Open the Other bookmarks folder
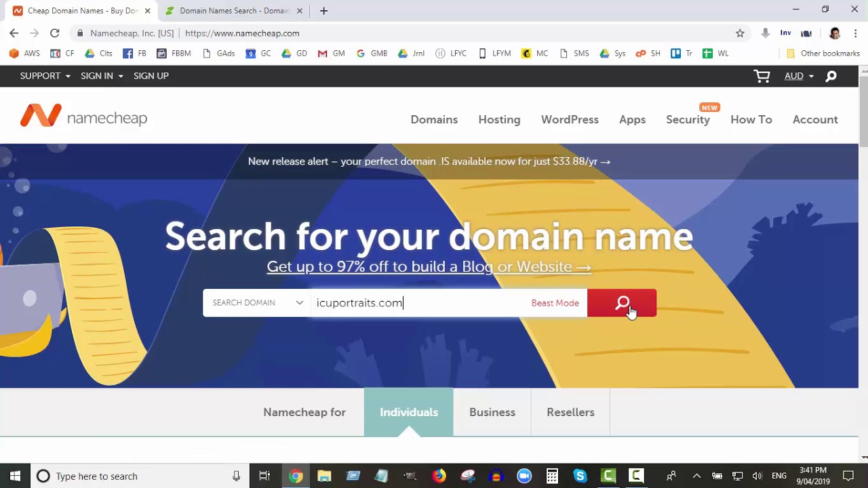Viewport: 868px width, 488px height. tap(823, 54)
